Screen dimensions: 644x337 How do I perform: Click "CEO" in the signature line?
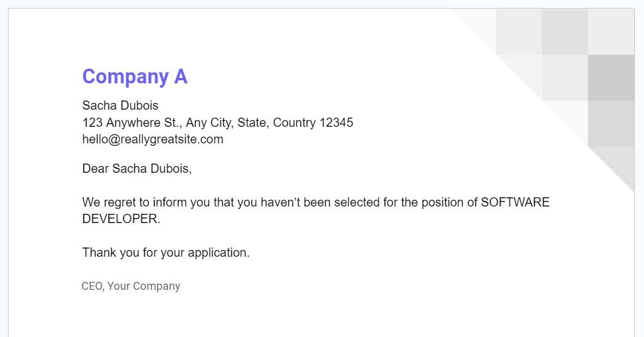coord(93,286)
